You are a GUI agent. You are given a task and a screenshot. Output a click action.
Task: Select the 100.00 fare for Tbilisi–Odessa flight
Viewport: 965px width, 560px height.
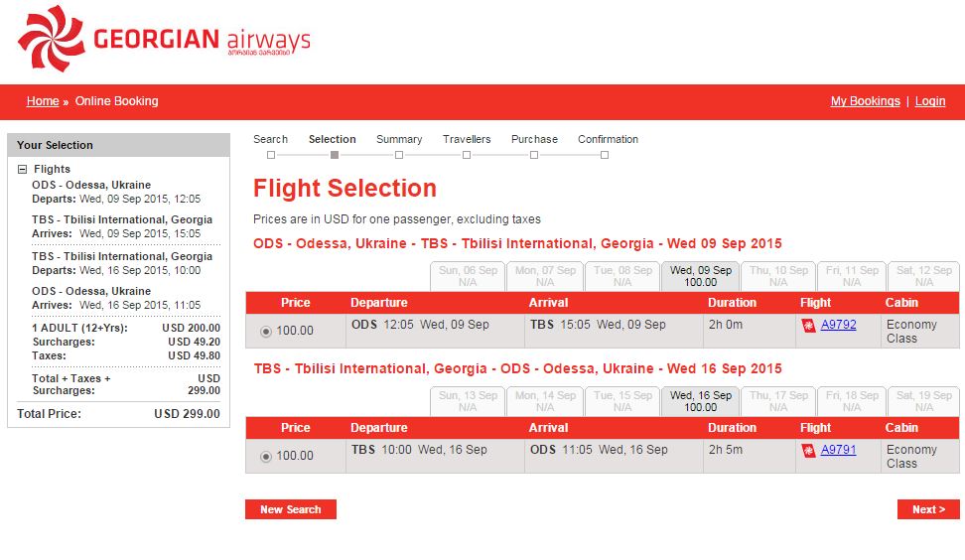(x=265, y=457)
